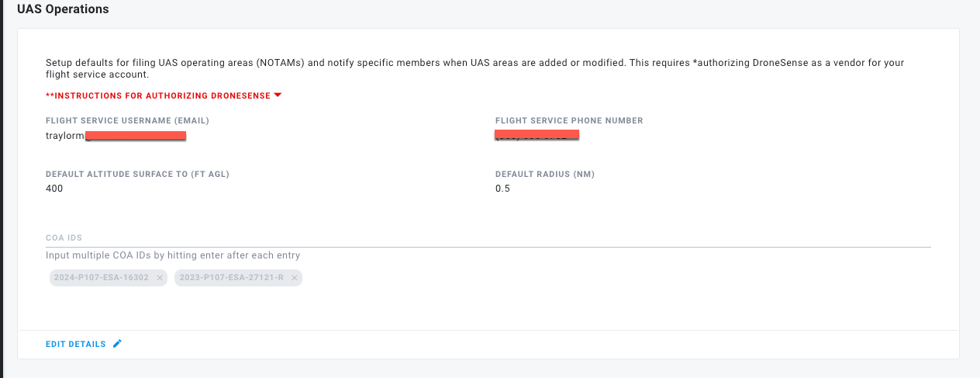This screenshot has width=980, height=378.
Task: Click the Flight Service Username (Email) label
Action: pyautogui.click(x=128, y=120)
